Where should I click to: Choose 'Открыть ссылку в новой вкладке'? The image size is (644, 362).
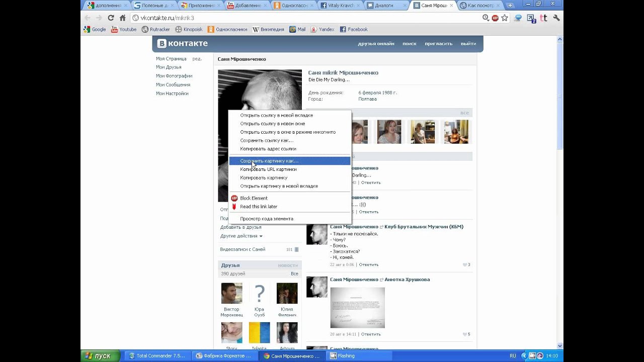pyautogui.click(x=290, y=115)
